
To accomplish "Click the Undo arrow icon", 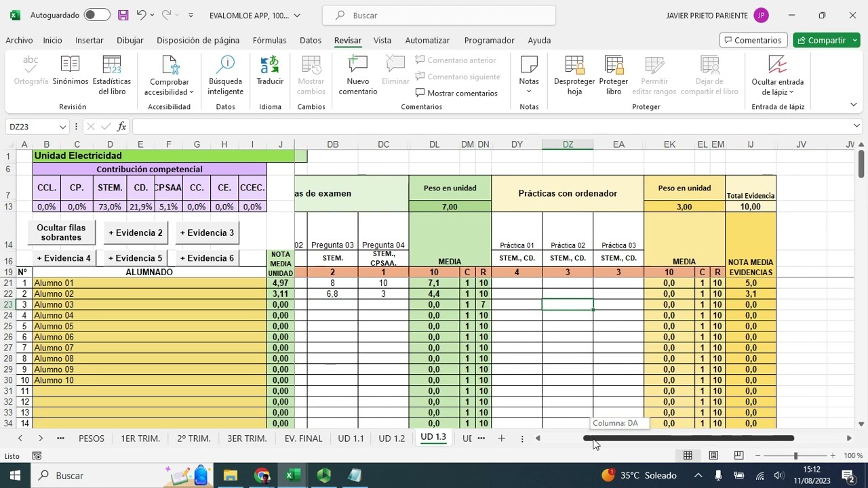I will pyautogui.click(x=141, y=15).
